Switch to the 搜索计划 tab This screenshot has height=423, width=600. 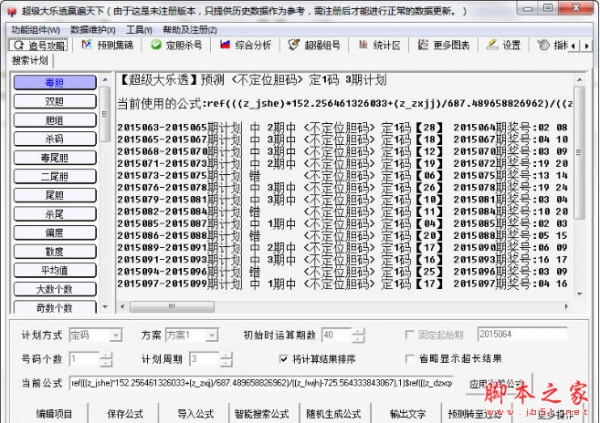click(29, 60)
